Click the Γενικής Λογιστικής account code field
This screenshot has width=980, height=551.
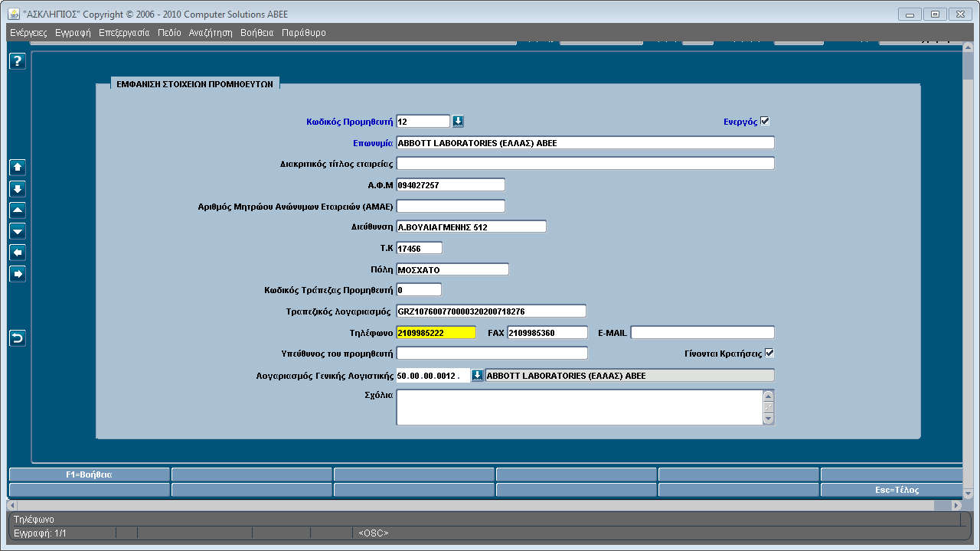click(x=433, y=375)
